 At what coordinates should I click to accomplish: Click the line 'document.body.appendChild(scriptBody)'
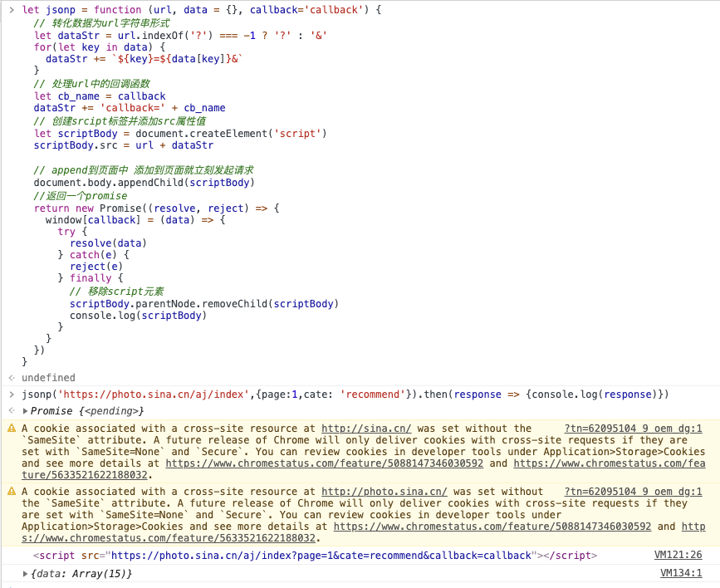[x=144, y=183]
